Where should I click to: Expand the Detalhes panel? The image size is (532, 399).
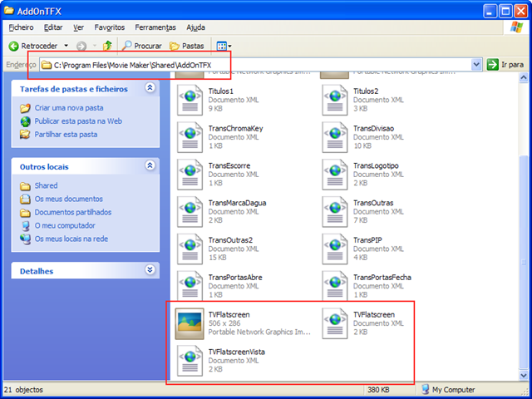tap(150, 269)
